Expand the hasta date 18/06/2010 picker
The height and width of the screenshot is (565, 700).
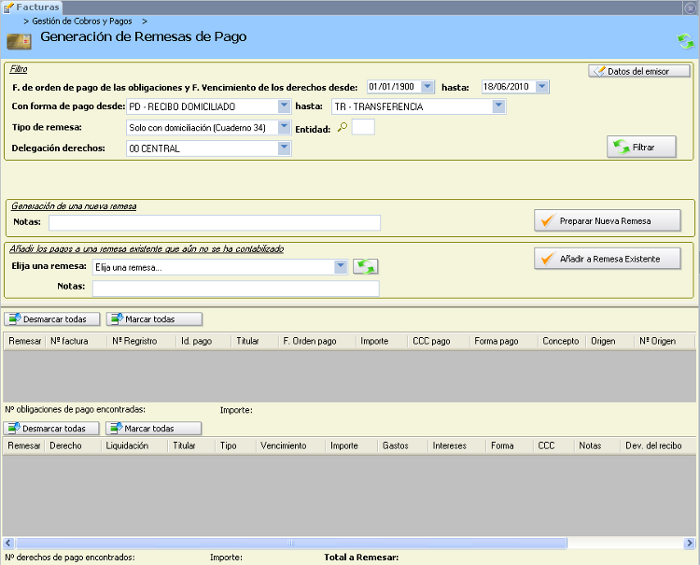[542, 87]
